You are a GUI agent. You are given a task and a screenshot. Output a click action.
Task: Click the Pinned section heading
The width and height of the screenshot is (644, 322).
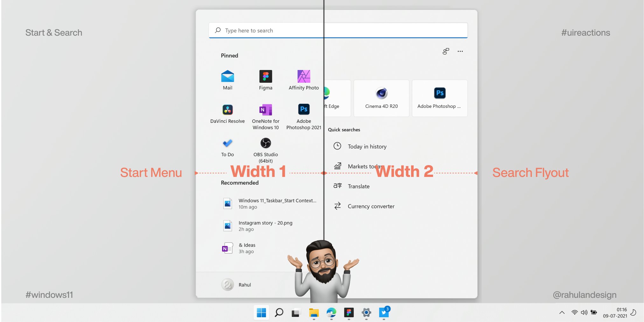pyautogui.click(x=229, y=55)
